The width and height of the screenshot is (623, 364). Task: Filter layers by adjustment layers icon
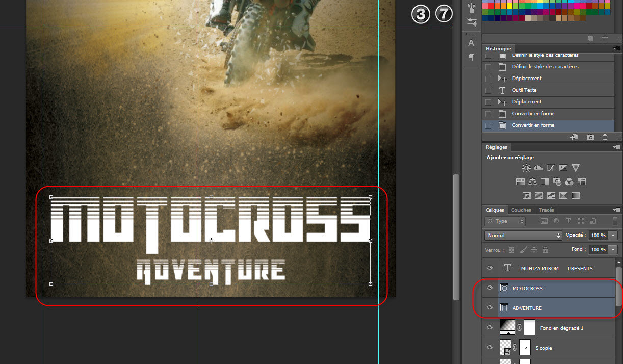coord(556,221)
